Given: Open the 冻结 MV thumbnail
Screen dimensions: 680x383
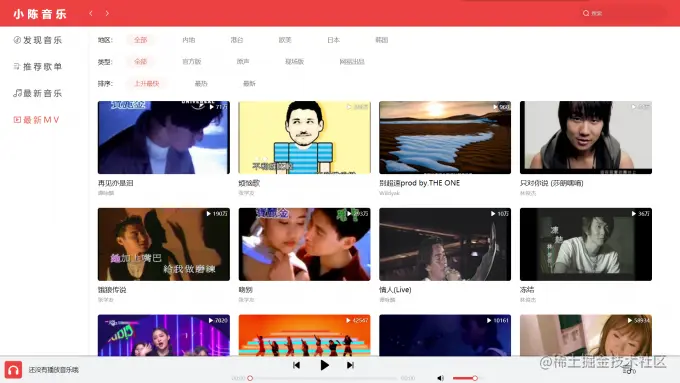Looking at the screenshot, I should click(586, 244).
